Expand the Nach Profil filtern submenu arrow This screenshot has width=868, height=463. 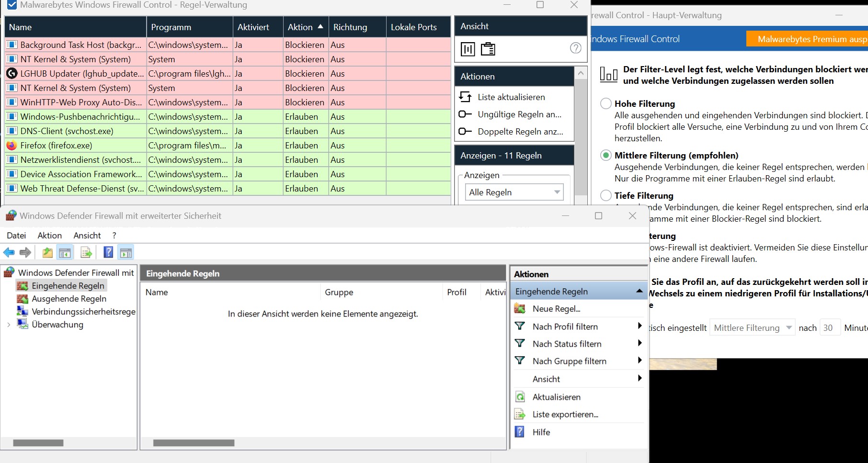pos(640,326)
